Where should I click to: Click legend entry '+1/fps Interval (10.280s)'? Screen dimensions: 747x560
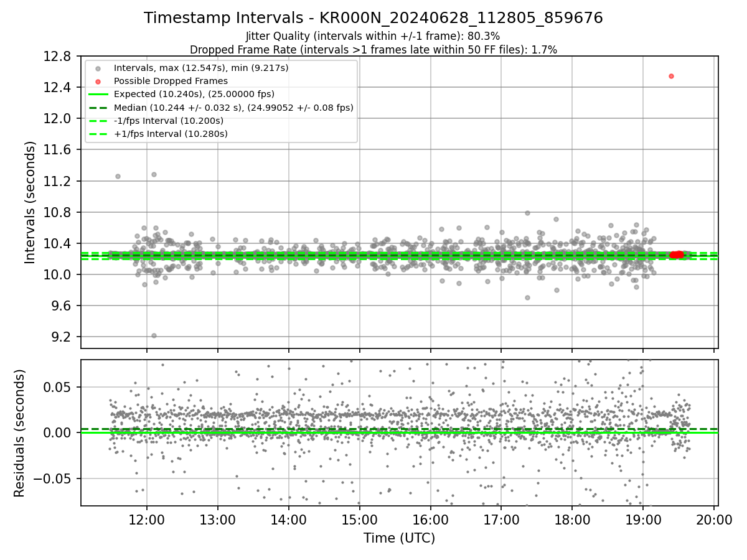171,134
